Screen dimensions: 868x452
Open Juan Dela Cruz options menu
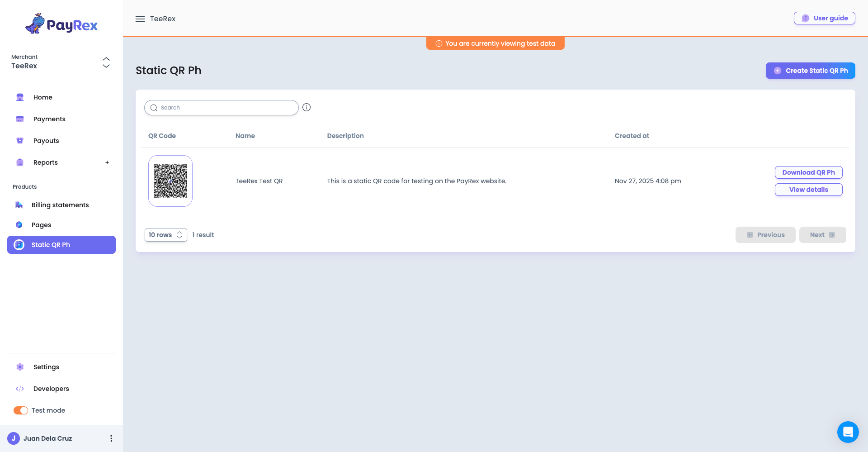pos(111,438)
